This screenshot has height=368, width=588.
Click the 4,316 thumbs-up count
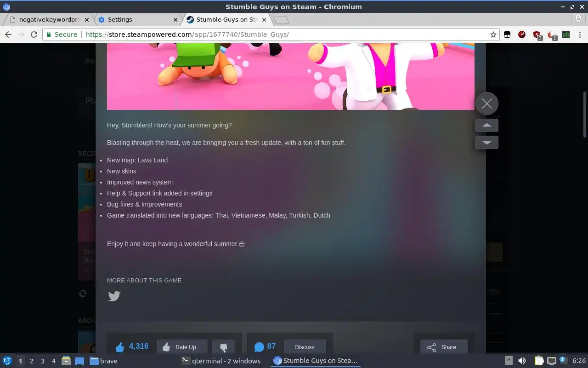132,346
